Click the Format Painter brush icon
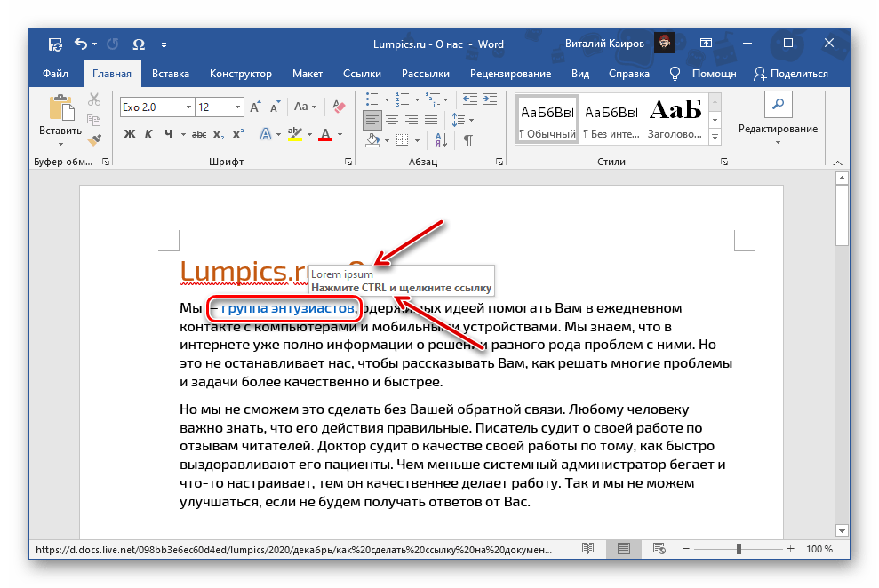 pos(94,139)
